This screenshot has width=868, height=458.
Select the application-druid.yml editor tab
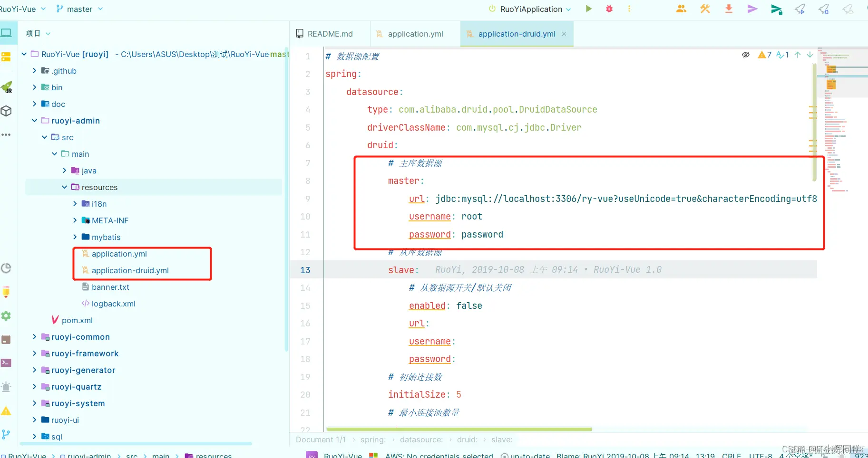pos(517,34)
